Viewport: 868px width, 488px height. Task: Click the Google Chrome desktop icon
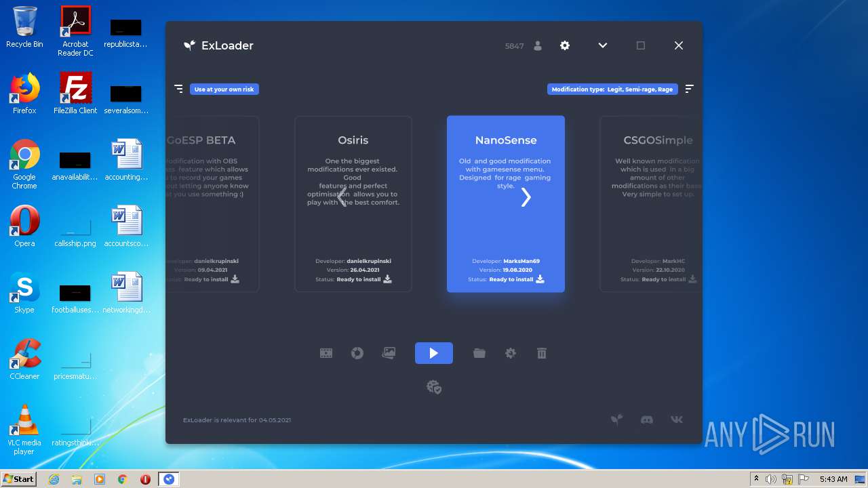click(24, 164)
